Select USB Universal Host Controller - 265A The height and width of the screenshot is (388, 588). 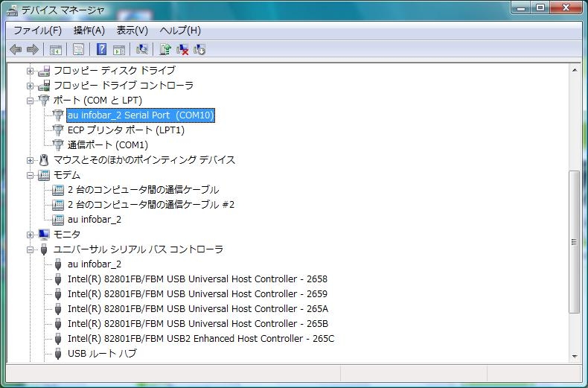(x=198, y=308)
